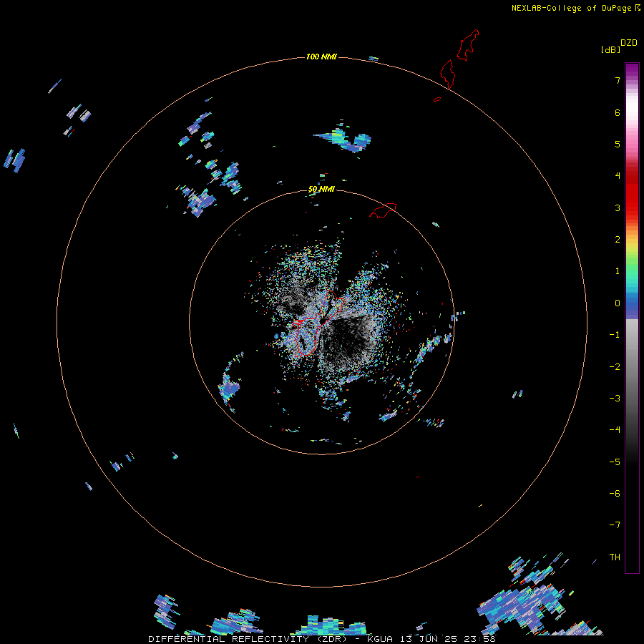Click the -2 value on the color scale
644x644 pixels.
[x=615, y=367]
